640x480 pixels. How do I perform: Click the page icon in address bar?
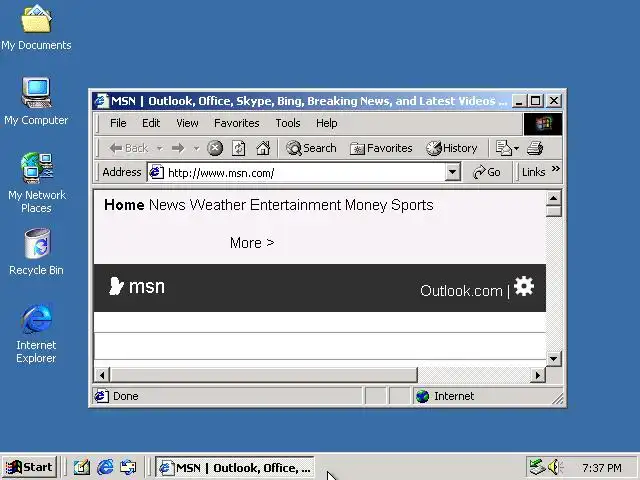click(156, 172)
